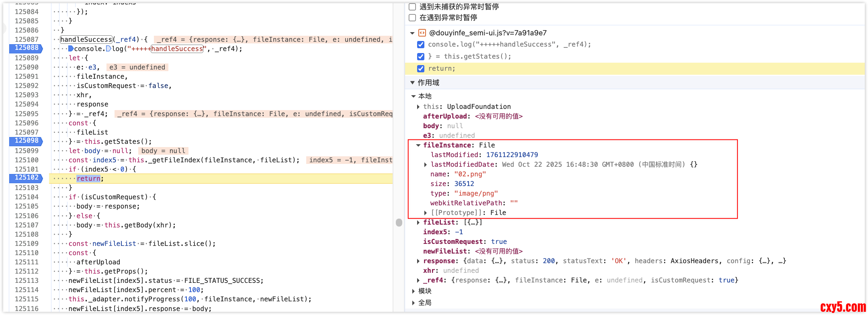Jump to the highlighted "return;" breakpoint entry
Viewport: 868px width, 315px height.
tap(442, 69)
